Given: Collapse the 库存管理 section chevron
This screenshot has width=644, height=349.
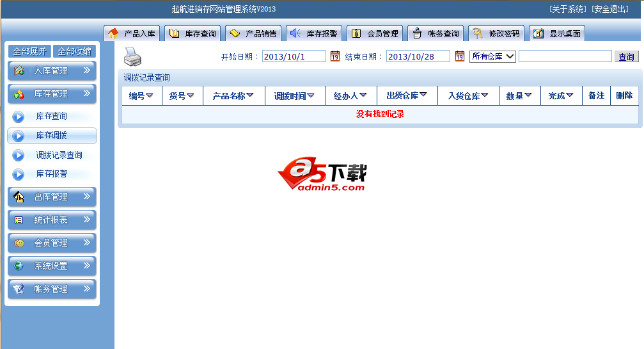Looking at the screenshot, I should click(x=87, y=93).
